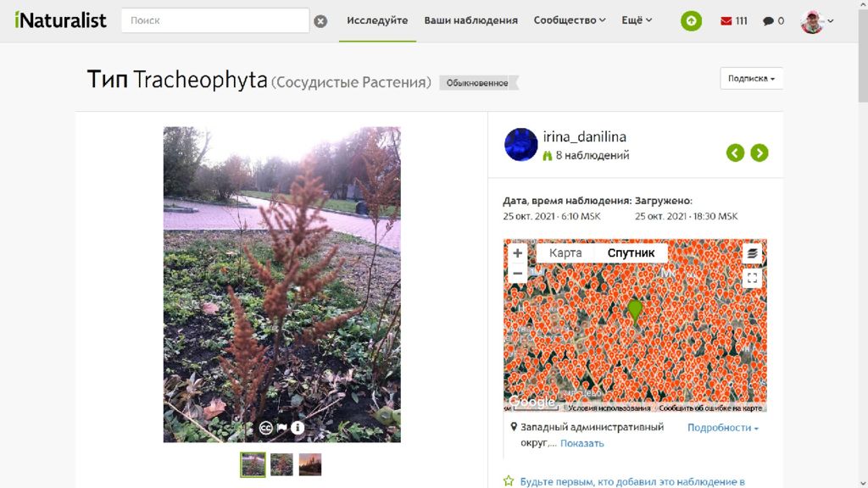Click the photo info icon
The width and height of the screenshot is (868, 488).
(298, 428)
